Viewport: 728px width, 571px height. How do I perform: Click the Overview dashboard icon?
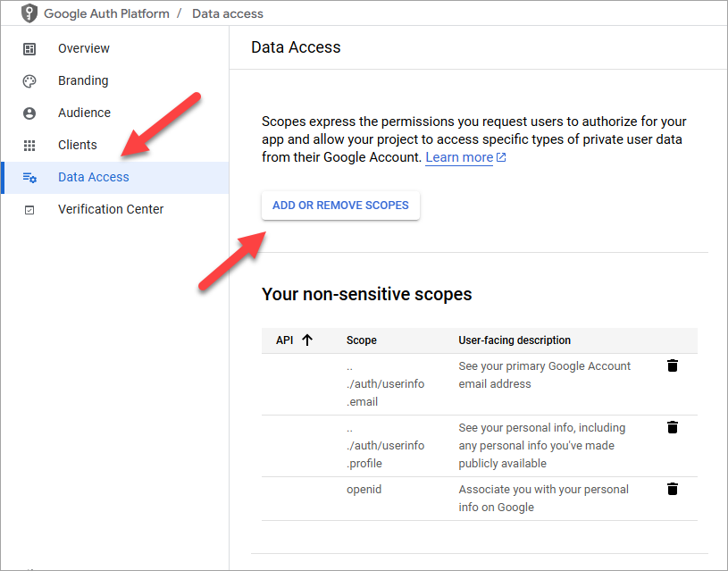(29, 49)
